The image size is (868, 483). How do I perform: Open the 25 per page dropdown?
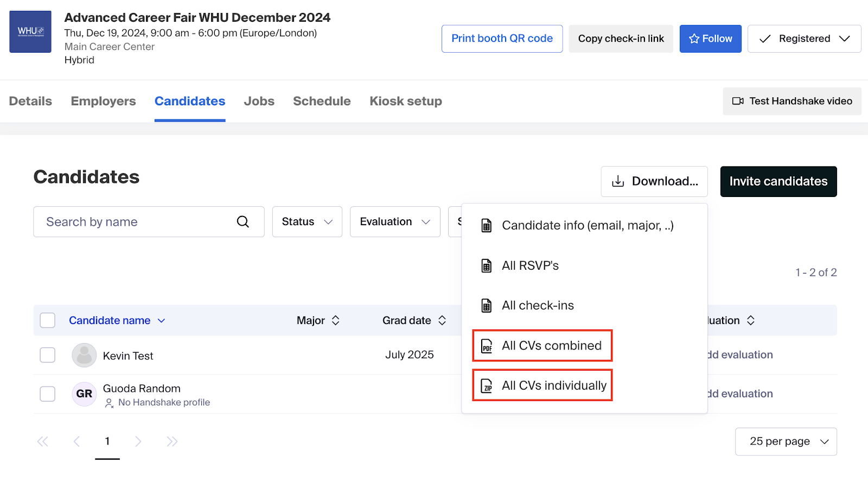(x=786, y=442)
